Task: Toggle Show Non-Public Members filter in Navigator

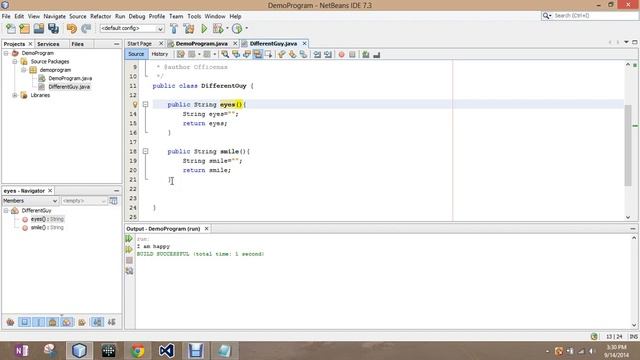Action: (52, 322)
